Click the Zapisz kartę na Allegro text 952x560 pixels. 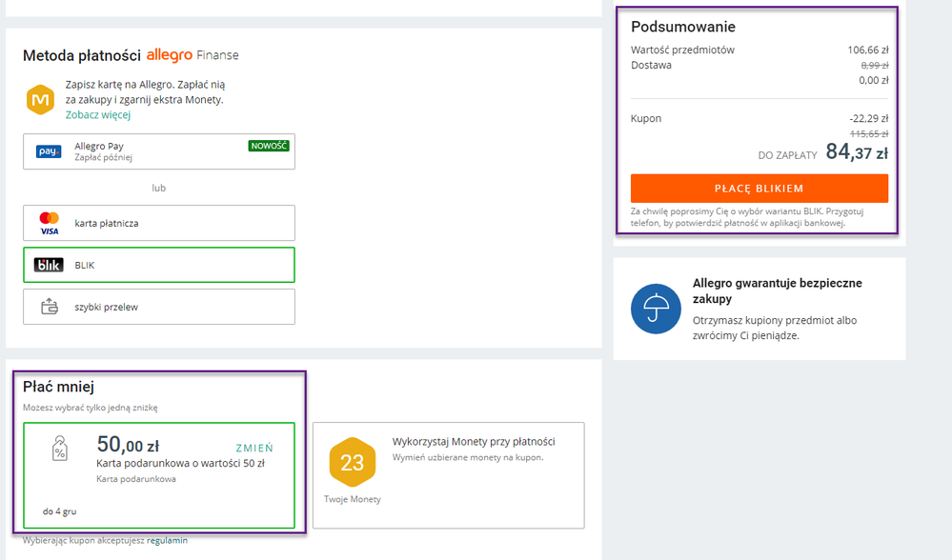pos(145,92)
